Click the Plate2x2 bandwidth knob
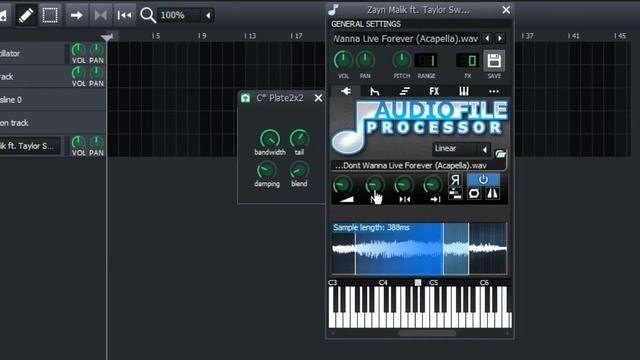The image size is (640, 360). [x=270, y=138]
